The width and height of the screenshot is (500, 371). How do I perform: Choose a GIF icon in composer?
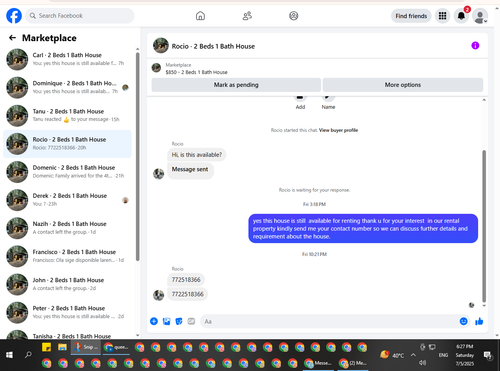191,321
